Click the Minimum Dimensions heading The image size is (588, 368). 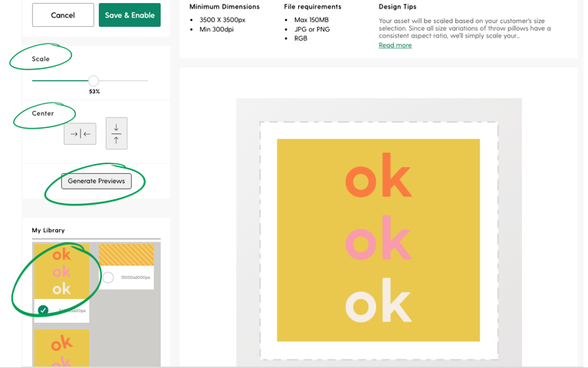click(x=225, y=7)
